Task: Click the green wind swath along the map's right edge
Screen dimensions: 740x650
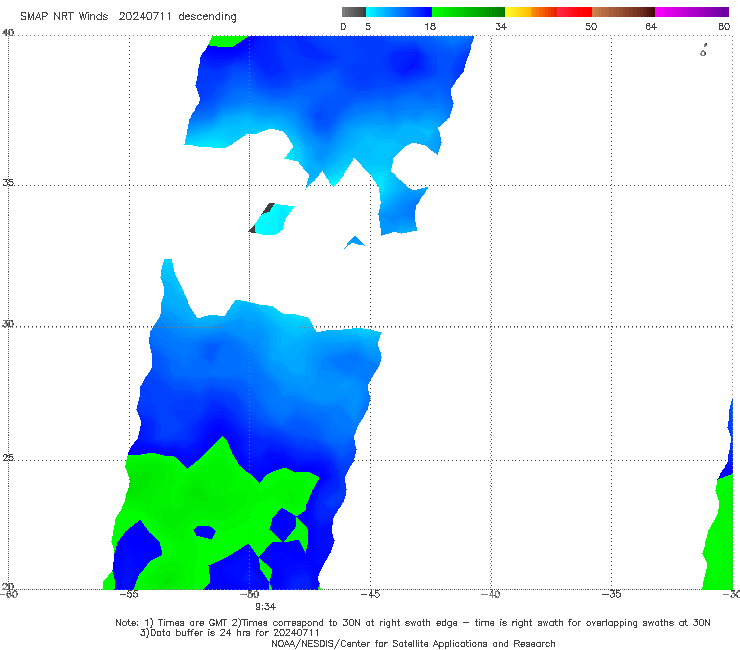Action: 720,533
